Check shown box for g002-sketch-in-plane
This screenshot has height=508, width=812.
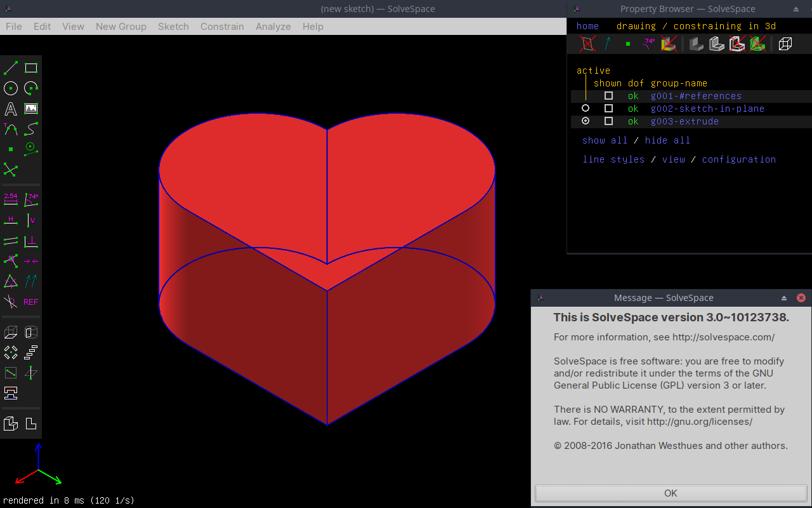pyautogui.click(x=608, y=109)
